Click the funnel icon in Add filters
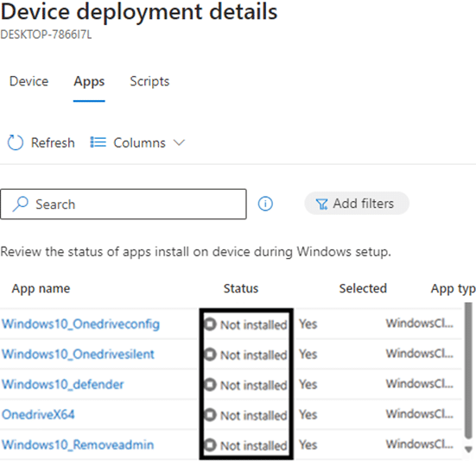Screen dimensions: 476x466 click(321, 204)
